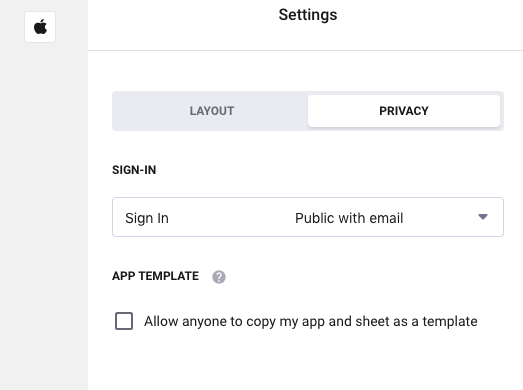The width and height of the screenshot is (523, 390).
Task: Enable allow anyone to copy app checkbox
Action: [124, 321]
